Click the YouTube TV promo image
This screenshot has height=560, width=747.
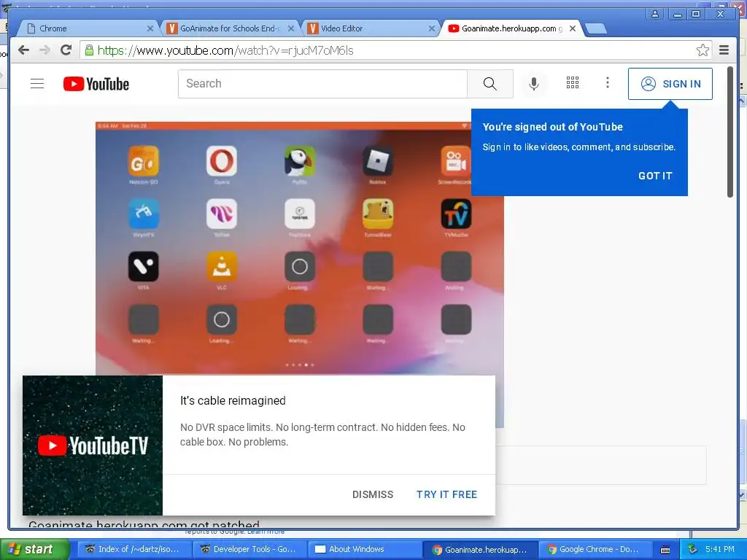click(93, 446)
